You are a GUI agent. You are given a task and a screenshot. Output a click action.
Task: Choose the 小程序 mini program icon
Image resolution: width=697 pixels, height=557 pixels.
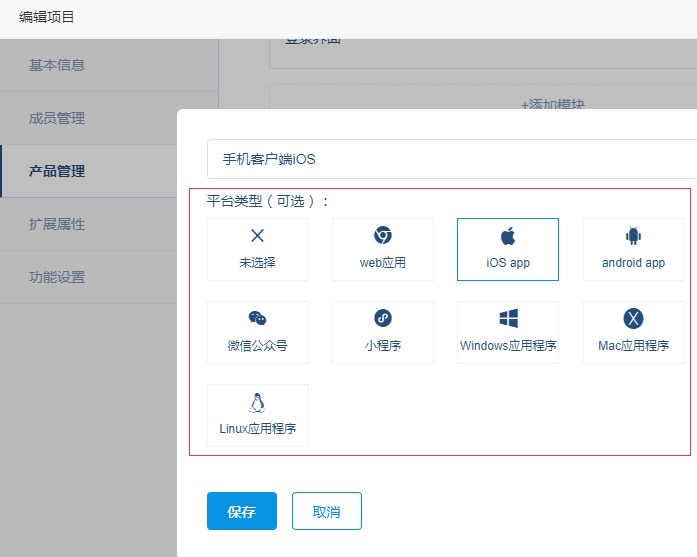point(383,319)
